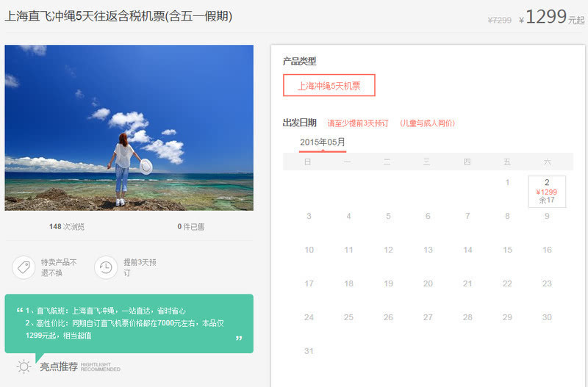The height and width of the screenshot is (387, 588).
Task: Click the 0 件已售 sold count
Action: click(190, 227)
